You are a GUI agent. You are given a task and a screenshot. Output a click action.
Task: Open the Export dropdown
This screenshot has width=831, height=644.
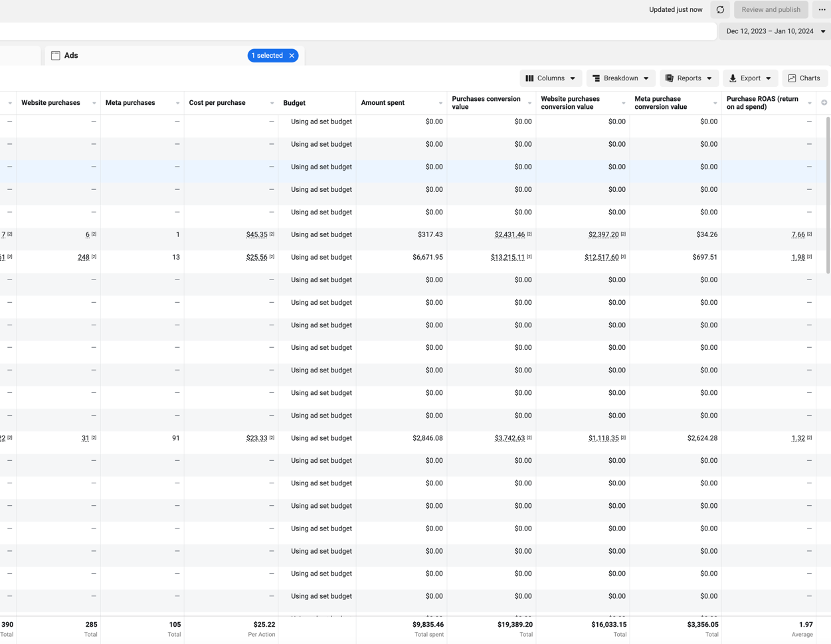(x=751, y=78)
